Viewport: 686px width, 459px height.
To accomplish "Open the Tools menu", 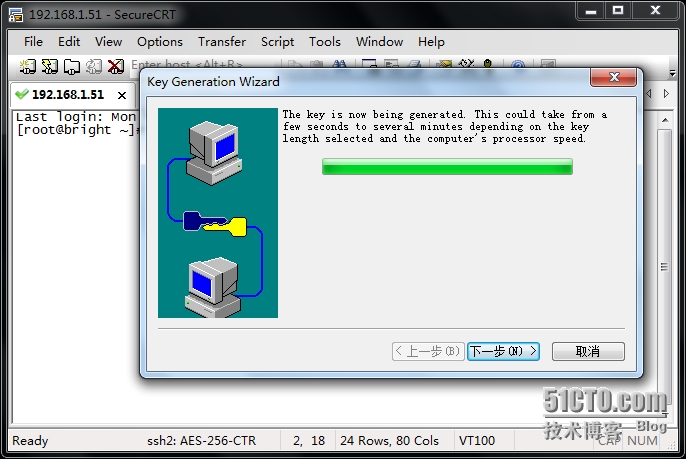I will 325,42.
